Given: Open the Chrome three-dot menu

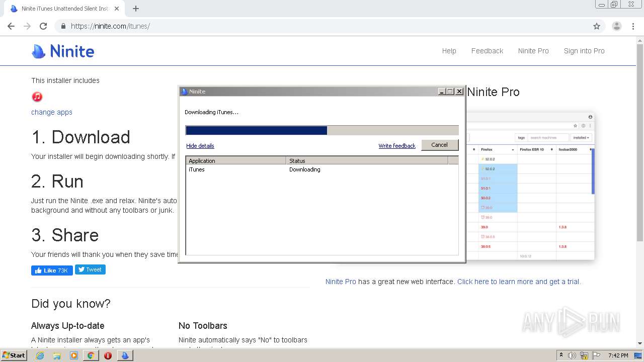Looking at the screenshot, I should pos(633,26).
